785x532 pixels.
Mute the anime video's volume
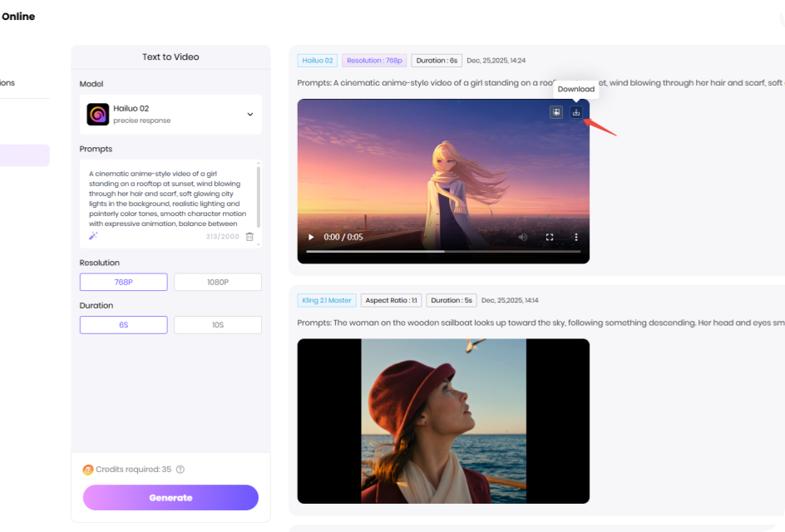click(523, 237)
